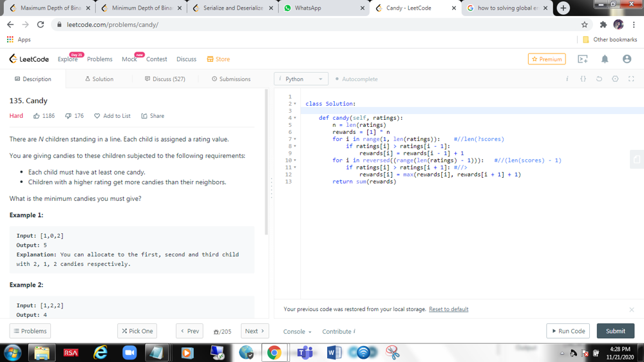Open the Solution tab
644x362 pixels.
click(x=99, y=79)
